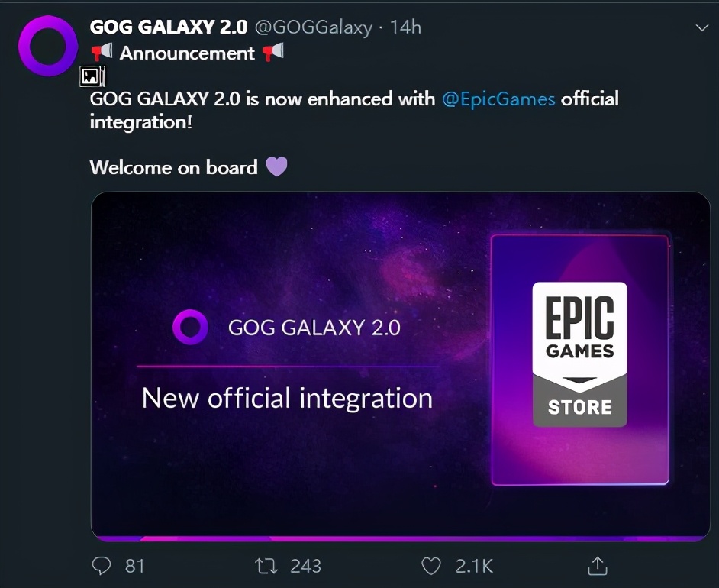Like the tweet with the heart icon
Screen dimensions: 719x588
431,566
